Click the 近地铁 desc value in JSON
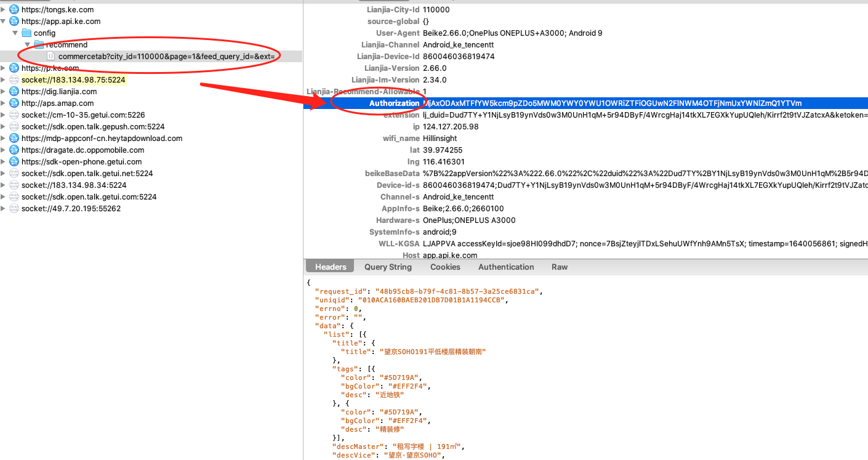868x460 pixels. 390,395
